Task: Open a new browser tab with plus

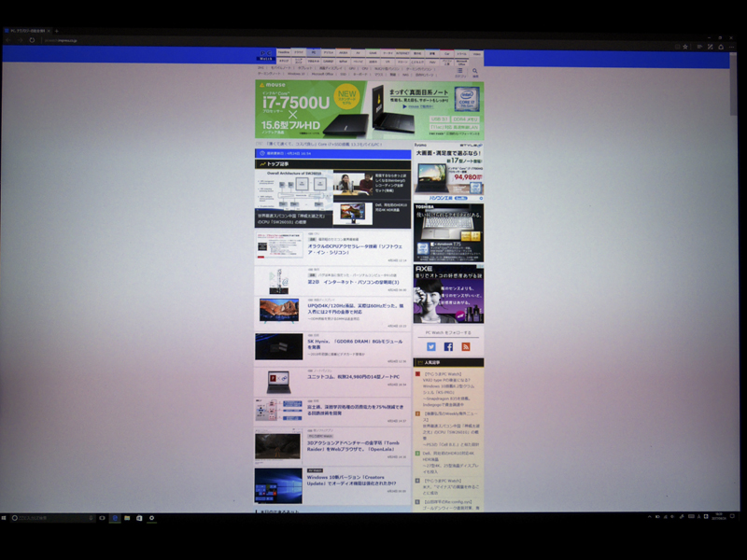Action: pos(56,31)
